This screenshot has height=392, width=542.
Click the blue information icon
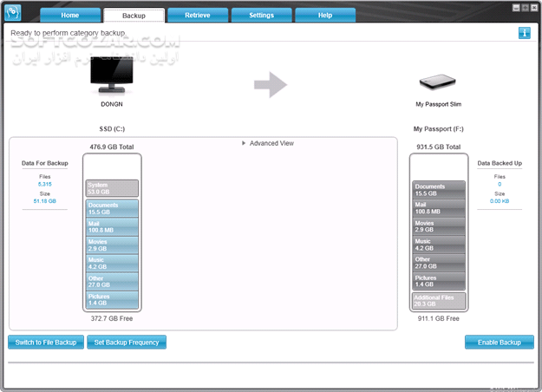pos(524,33)
